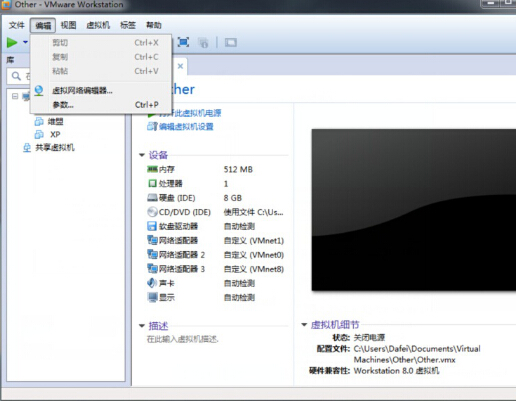Collapse the 虚拟机细节 section
This screenshot has width=516, height=401.
[304, 324]
